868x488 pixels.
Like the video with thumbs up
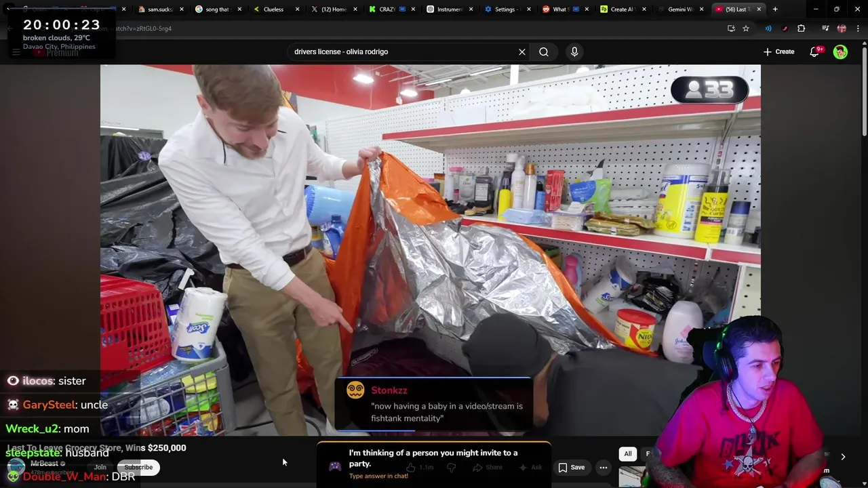(x=418, y=467)
